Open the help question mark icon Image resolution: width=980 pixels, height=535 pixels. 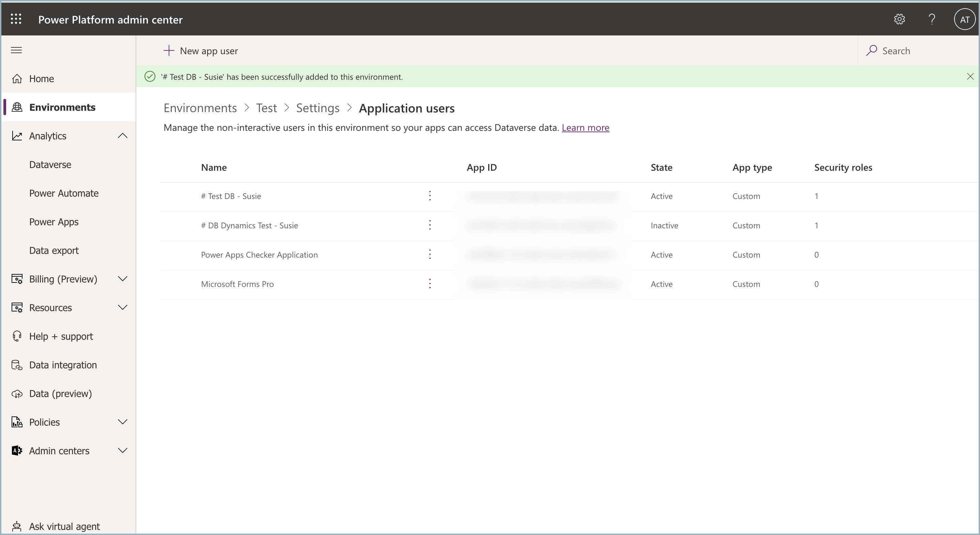tap(932, 19)
